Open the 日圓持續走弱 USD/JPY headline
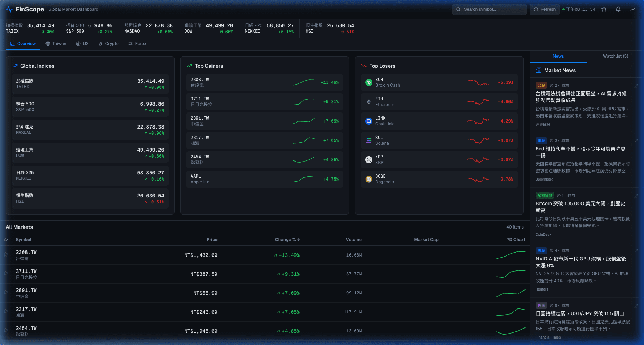The height and width of the screenshot is (345, 644). tap(580, 313)
